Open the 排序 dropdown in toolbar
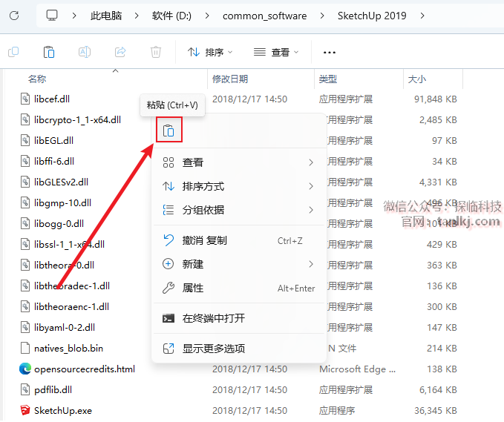Image resolution: width=504 pixels, height=422 pixels. pos(210,52)
